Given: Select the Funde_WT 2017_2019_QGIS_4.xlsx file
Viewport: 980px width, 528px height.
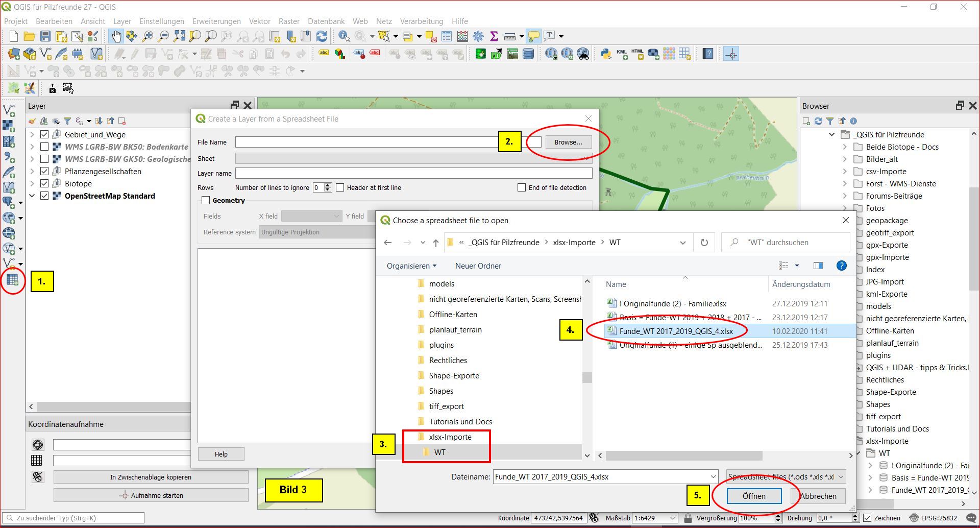Looking at the screenshot, I should tap(676, 331).
